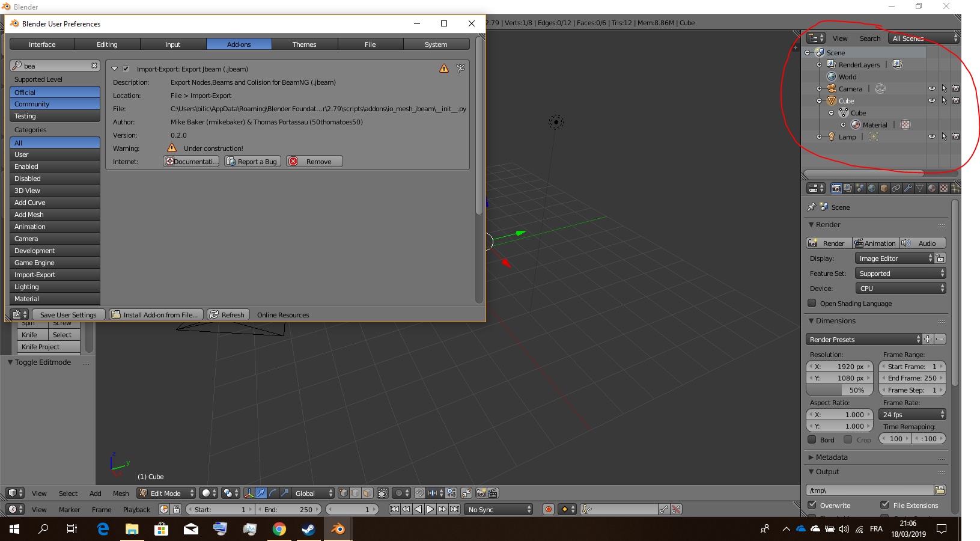Hide the Camera with its eye icon
This screenshot has height=541, width=980.
click(932, 88)
